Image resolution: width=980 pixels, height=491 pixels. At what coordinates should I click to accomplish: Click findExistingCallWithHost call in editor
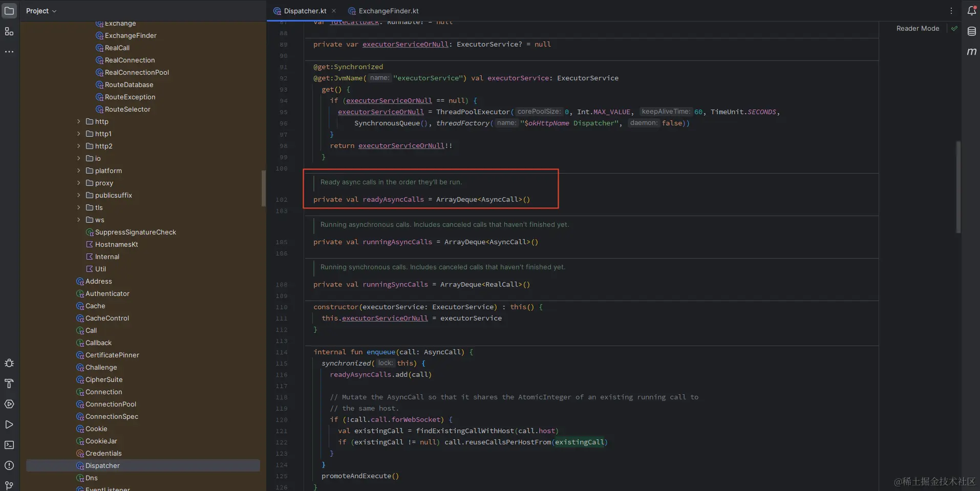point(465,431)
